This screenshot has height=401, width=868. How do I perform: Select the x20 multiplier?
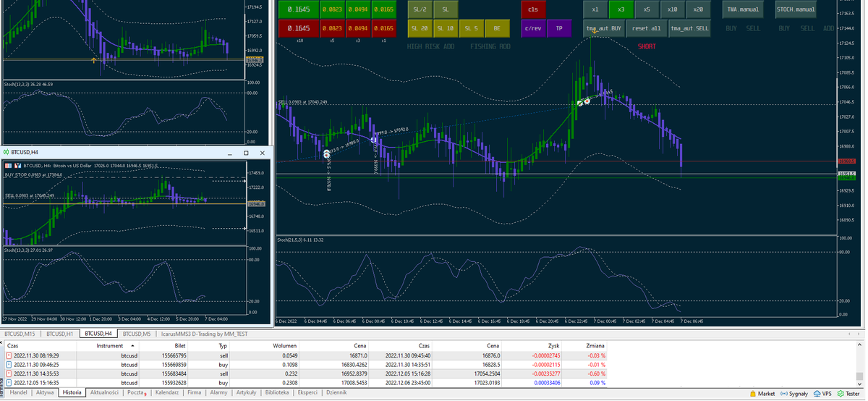pyautogui.click(x=698, y=9)
